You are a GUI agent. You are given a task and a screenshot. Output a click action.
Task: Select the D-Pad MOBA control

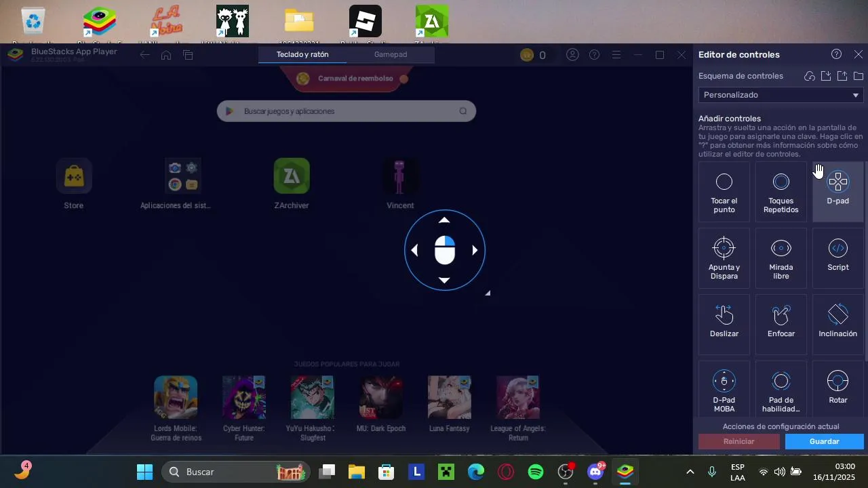click(724, 390)
